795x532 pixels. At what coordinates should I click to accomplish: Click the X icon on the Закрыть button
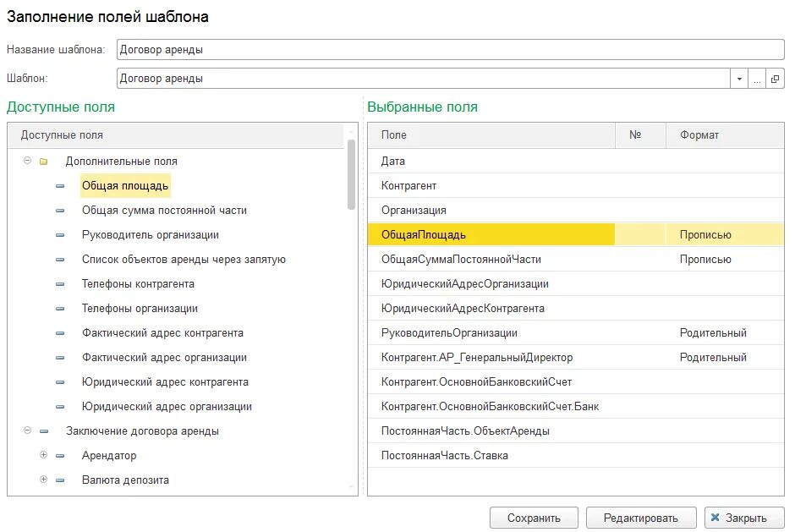(715, 518)
